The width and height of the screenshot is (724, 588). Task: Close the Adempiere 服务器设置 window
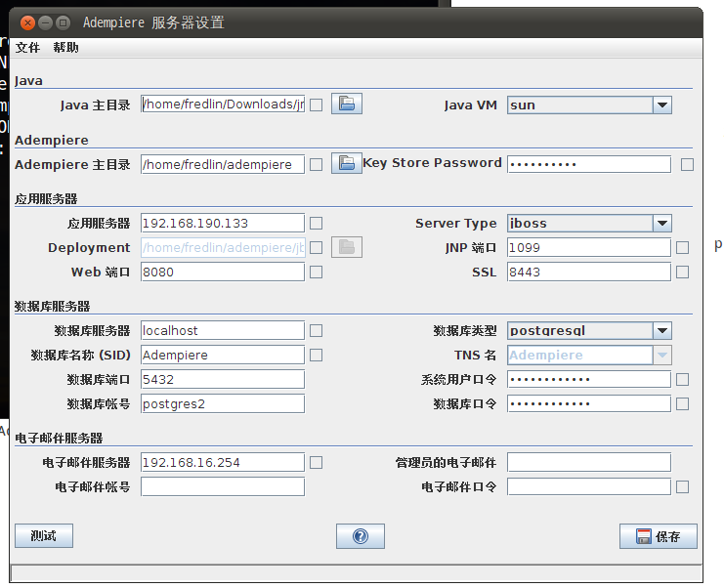coord(27,22)
